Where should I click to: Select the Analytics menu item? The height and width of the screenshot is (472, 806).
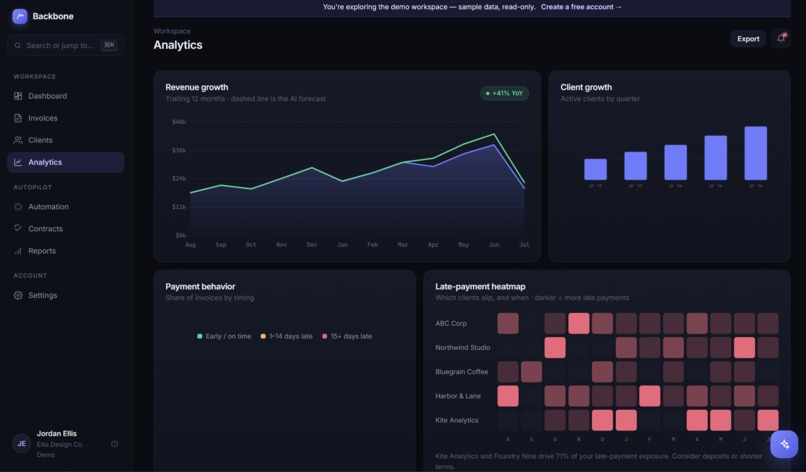pyautogui.click(x=66, y=162)
